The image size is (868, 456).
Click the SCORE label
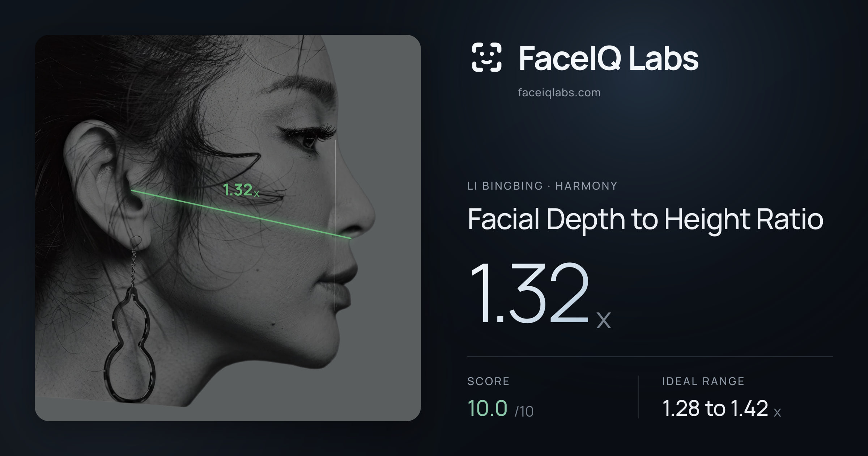point(488,381)
